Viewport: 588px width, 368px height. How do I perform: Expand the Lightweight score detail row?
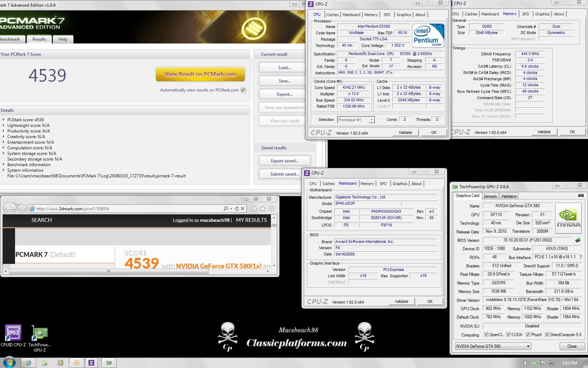point(3,125)
